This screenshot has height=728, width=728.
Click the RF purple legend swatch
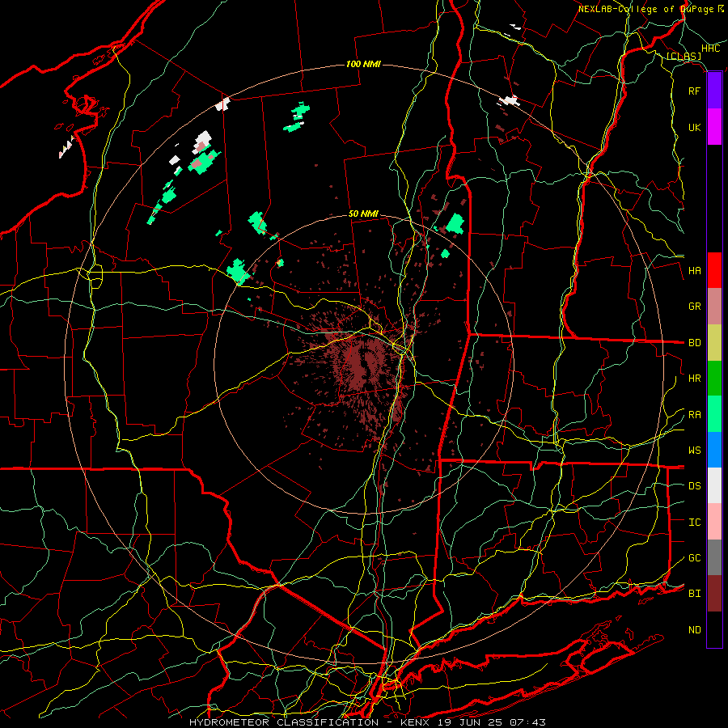714,91
